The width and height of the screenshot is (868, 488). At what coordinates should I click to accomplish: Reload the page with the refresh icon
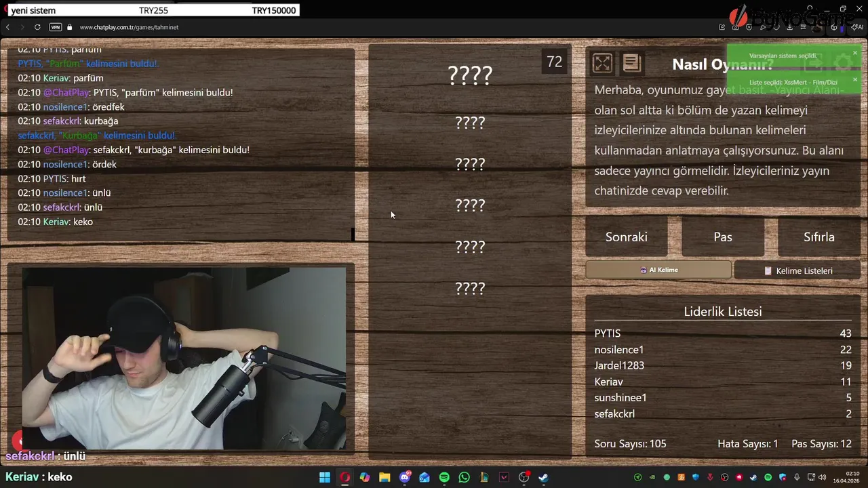point(37,27)
